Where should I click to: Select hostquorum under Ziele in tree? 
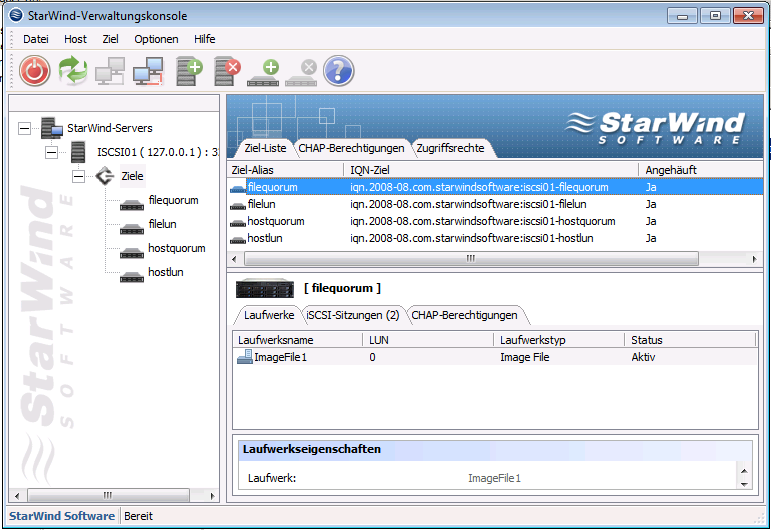(x=177, y=248)
